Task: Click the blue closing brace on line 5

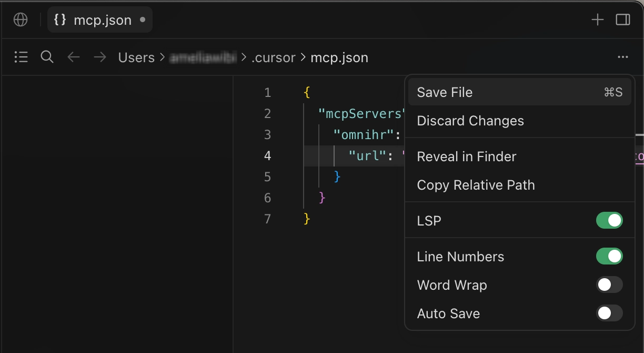Action: [x=338, y=177]
